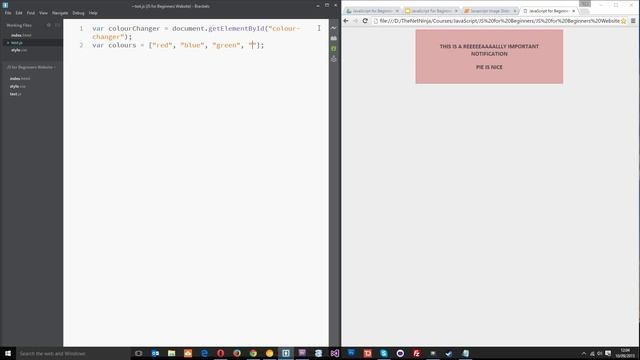The image size is (640, 360).
Task: Click the "red" string in the colours array
Action: (162, 45)
